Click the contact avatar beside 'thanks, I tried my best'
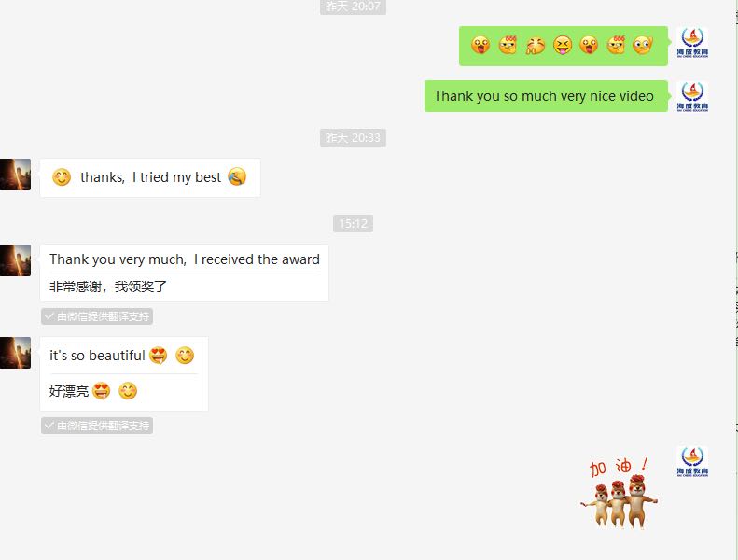This screenshot has height=560, width=738. click(15, 175)
